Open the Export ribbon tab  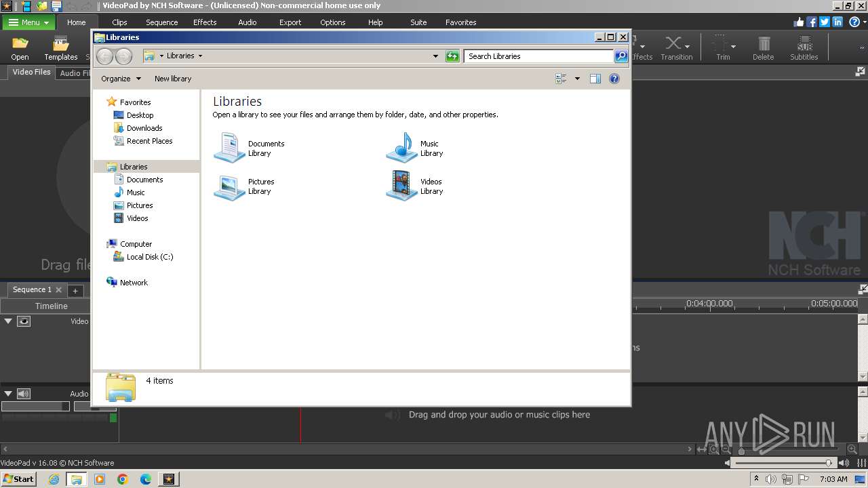click(x=290, y=22)
